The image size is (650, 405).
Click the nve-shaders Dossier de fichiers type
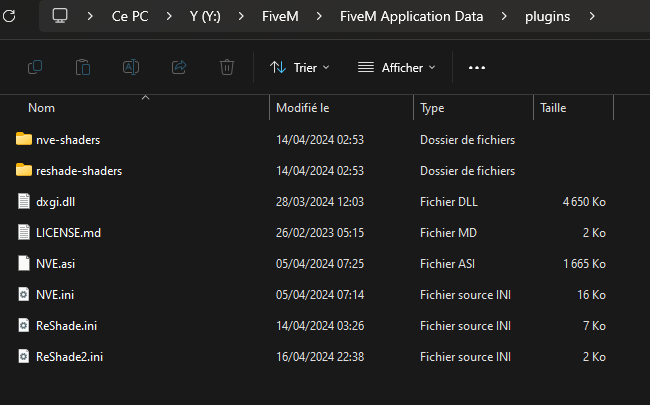tap(467, 140)
